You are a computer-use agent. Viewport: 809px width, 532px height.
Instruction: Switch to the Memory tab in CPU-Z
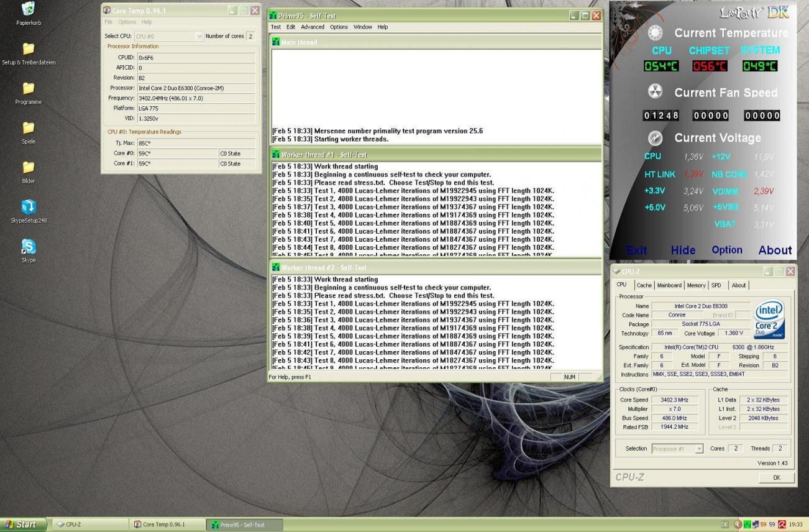point(696,285)
